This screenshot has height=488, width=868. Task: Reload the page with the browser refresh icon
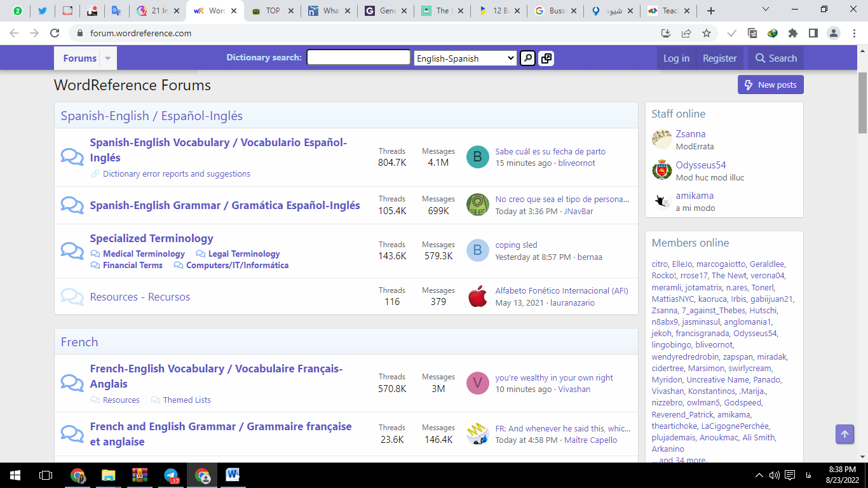pos(55,33)
